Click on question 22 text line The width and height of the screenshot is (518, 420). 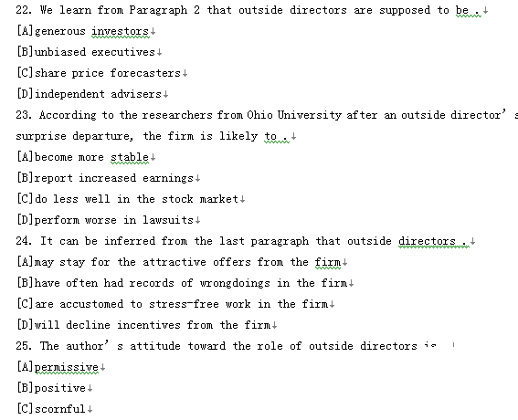248,10
